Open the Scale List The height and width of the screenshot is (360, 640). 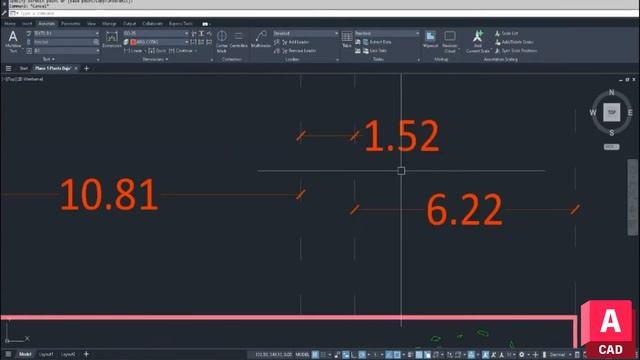point(506,33)
